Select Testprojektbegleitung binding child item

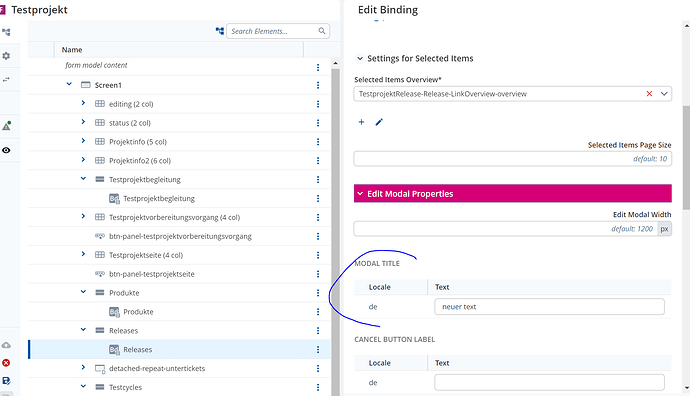click(159, 199)
